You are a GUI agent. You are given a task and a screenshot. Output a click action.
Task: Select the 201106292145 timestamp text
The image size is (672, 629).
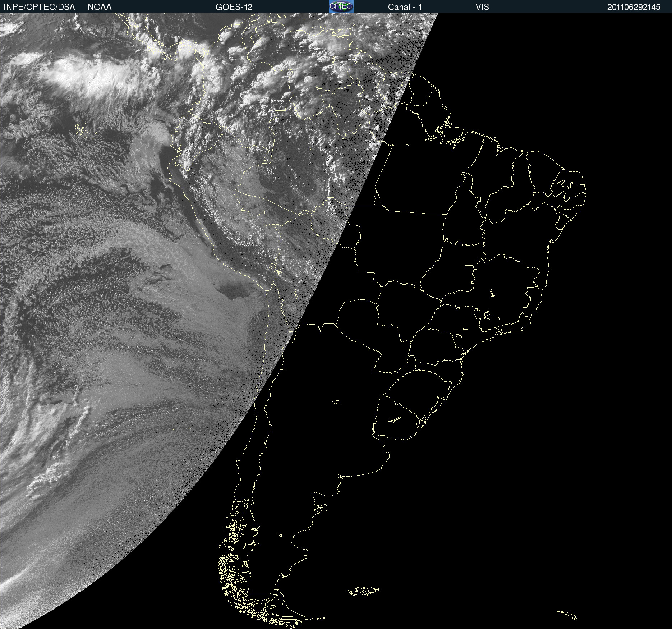pyautogui.click(x=634, y=7)
